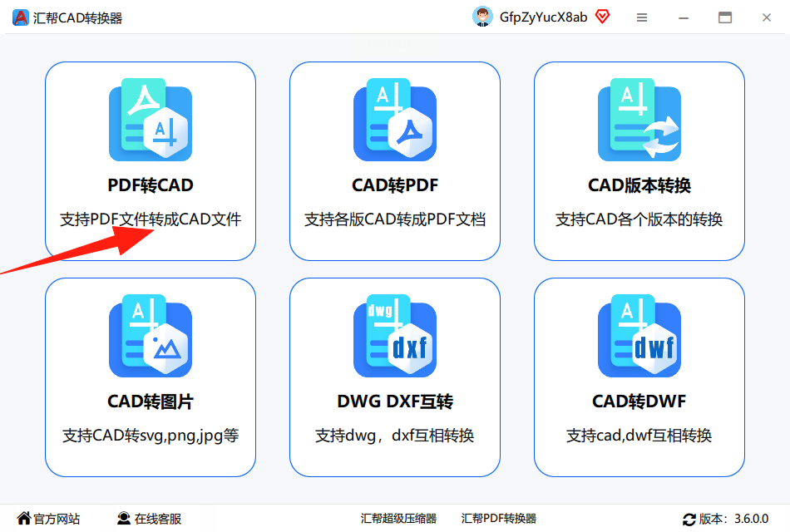Image resolution: width=790 pixels, height=532 pixels.
Task: Click the 汇帮CAD转换器 app logo
Action: (x=20, y=17)
